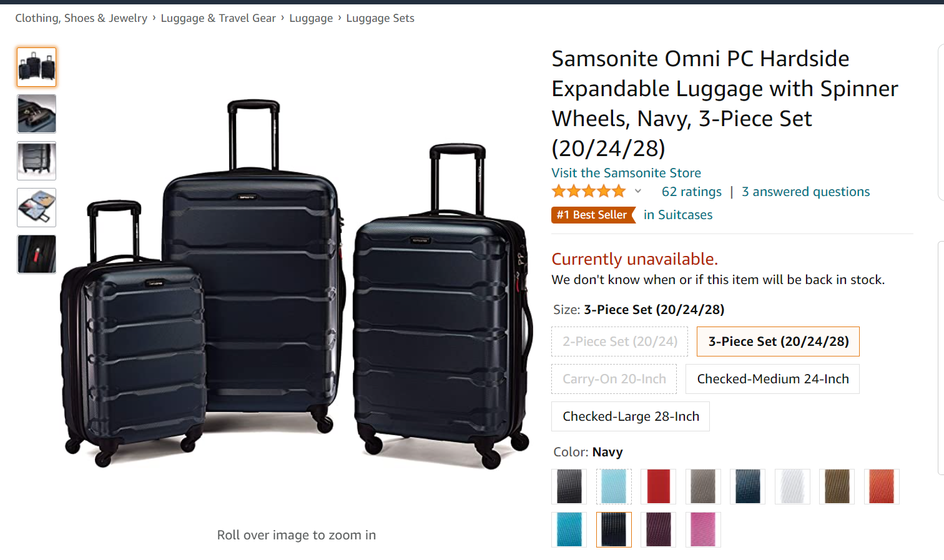
Task: Click the #1 Best Seller badge
Action: 592,215
